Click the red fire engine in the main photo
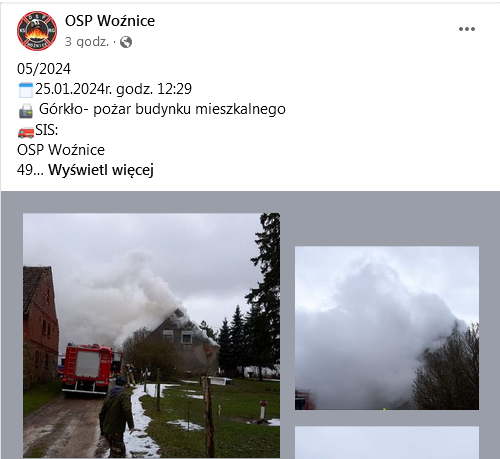The width and height of the screenshot is (500, 459). point(88,368)
